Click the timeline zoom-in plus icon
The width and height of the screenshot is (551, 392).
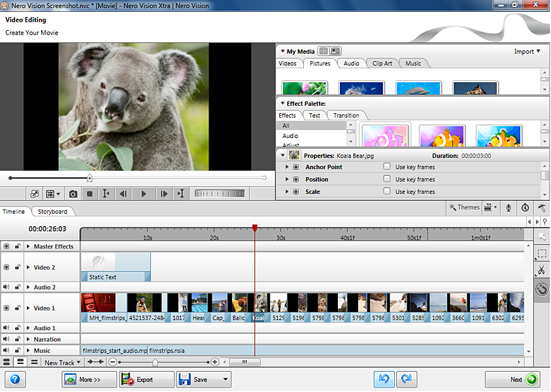(214, 362)
